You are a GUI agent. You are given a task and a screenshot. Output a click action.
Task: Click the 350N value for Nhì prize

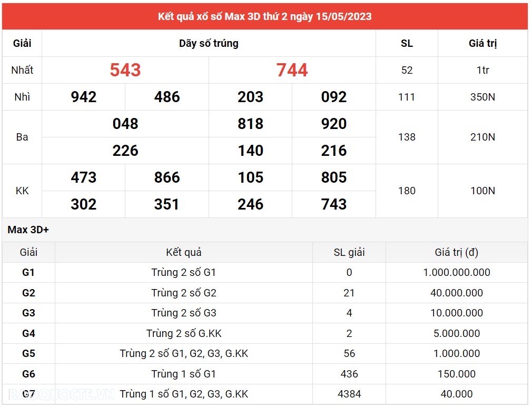coord(482,97)
